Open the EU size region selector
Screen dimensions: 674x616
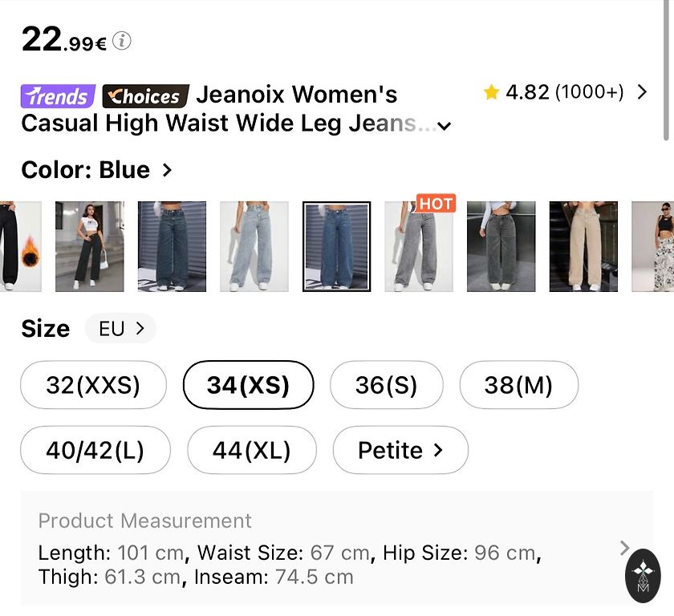pos(120,328)
